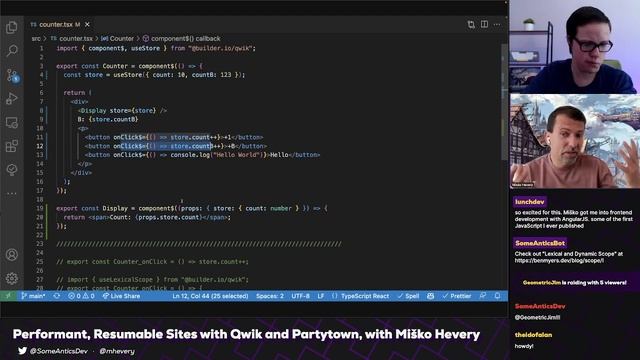Toggle Spell checker in status bar
Image resolution: width=640 pixels, height=360 pixels.
tap(408, 296)
